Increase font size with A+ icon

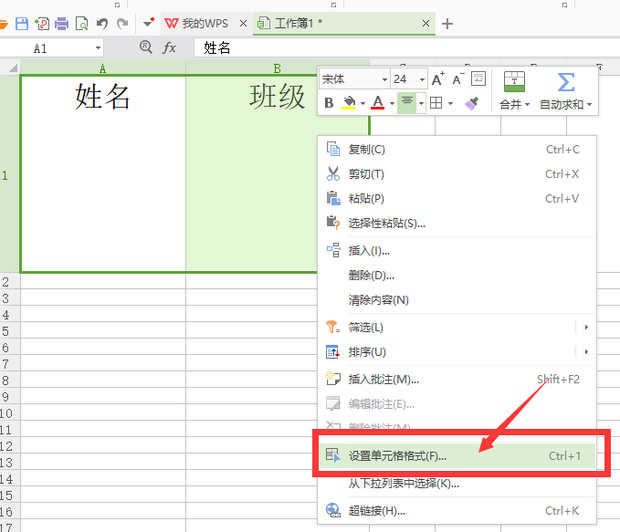438,79
